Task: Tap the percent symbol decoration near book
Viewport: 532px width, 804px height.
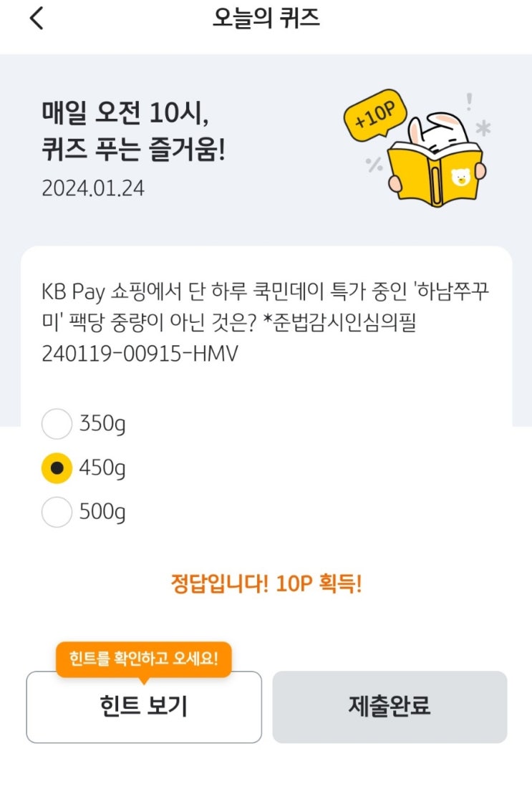Action: coord(374,165)
